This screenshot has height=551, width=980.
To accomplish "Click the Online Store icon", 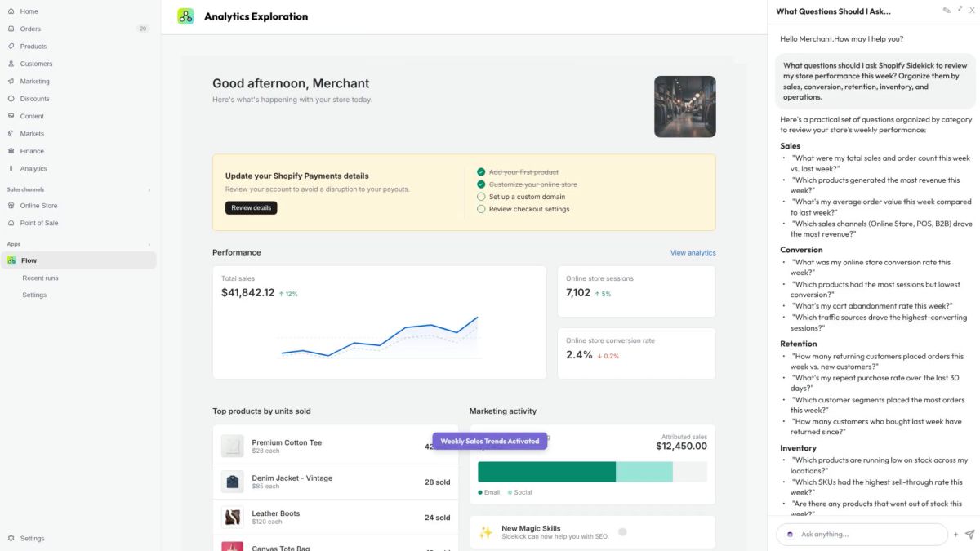I will click(11, 206).
